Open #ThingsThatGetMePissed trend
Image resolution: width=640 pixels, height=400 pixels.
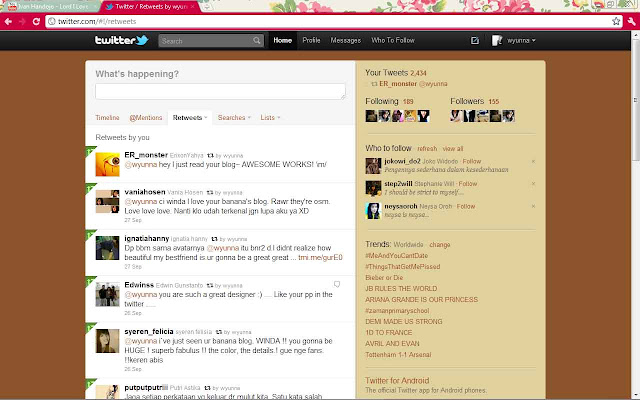pos(402,267)
